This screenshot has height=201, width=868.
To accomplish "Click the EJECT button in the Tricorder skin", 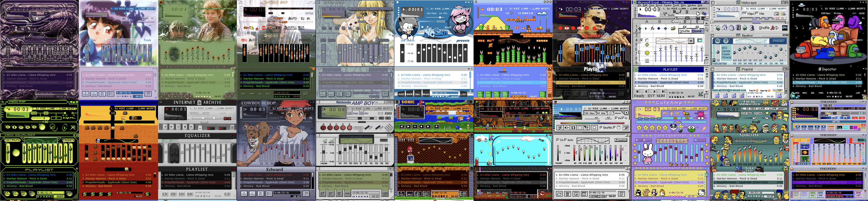I will point(831,127).
